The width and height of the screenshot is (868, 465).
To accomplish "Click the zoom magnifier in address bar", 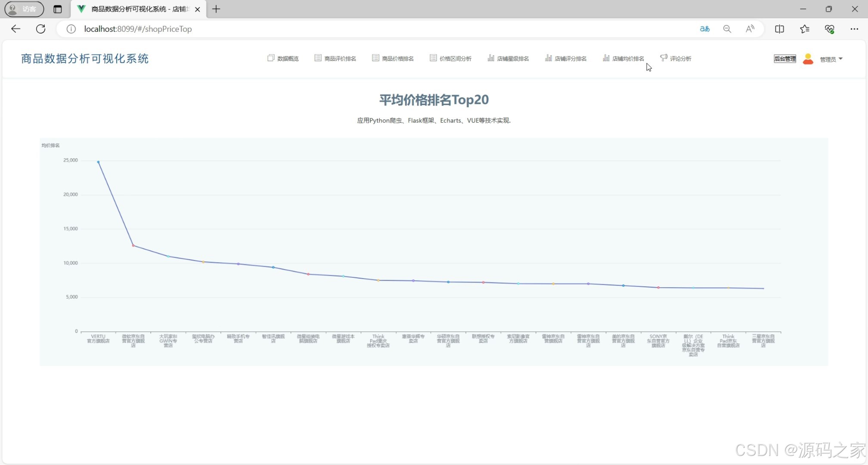I will pyautogui.click(x=727, y=29).
